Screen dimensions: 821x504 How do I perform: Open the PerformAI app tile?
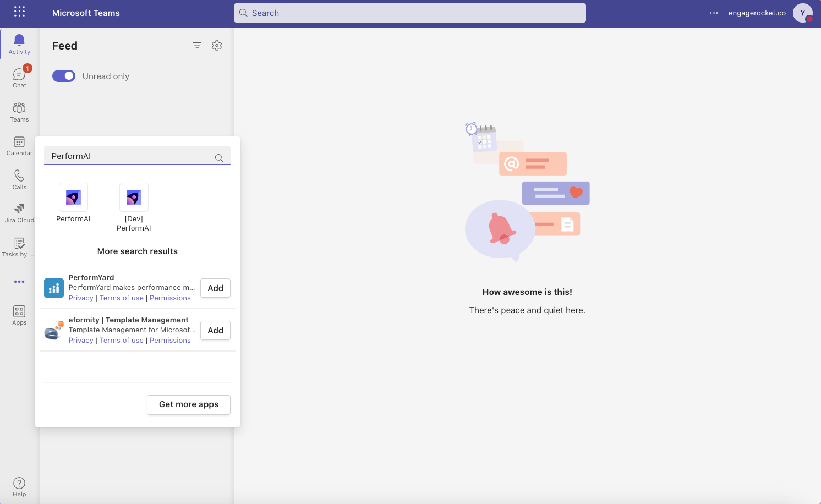click(x=73, y=203)
